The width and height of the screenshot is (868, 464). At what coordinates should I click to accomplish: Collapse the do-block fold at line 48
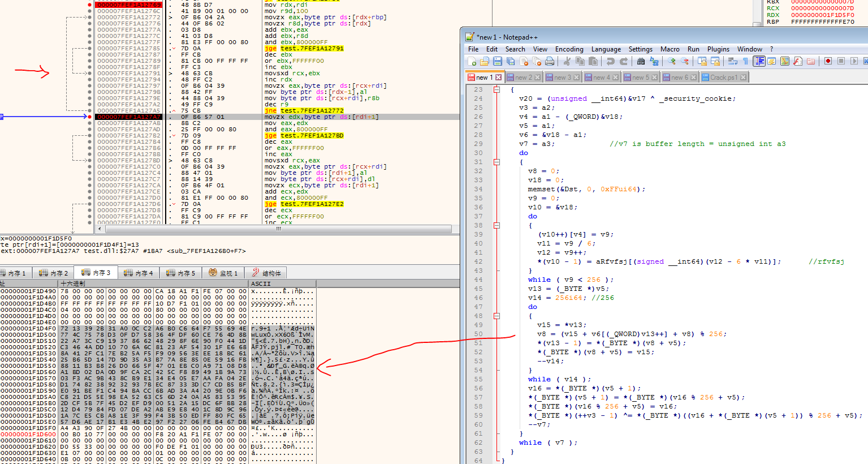pos(496,316)
